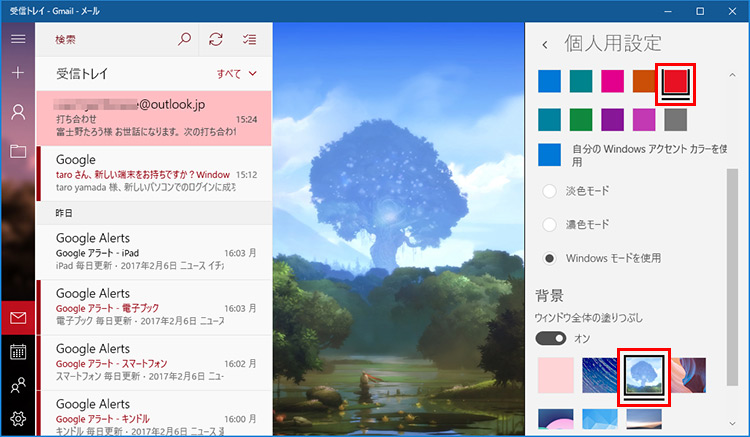
Task: Select the 淡色モード radio button
Action: point(549,191)
